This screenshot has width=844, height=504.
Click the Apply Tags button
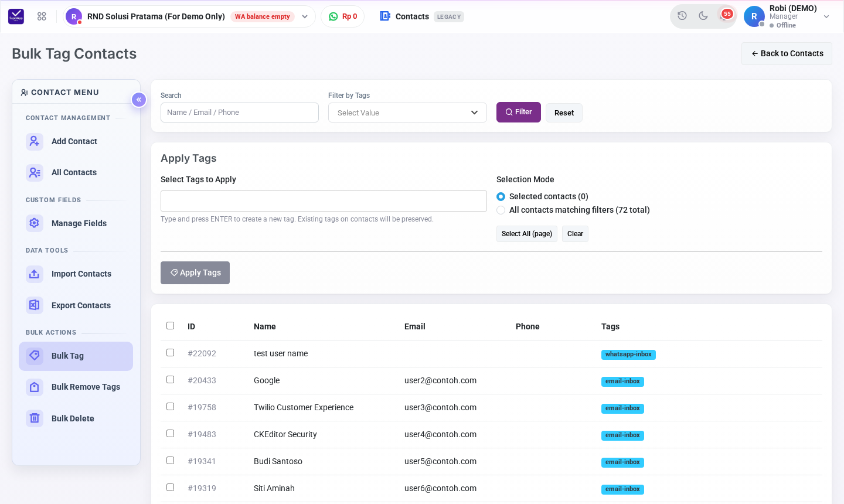click(x=195, y=273)
